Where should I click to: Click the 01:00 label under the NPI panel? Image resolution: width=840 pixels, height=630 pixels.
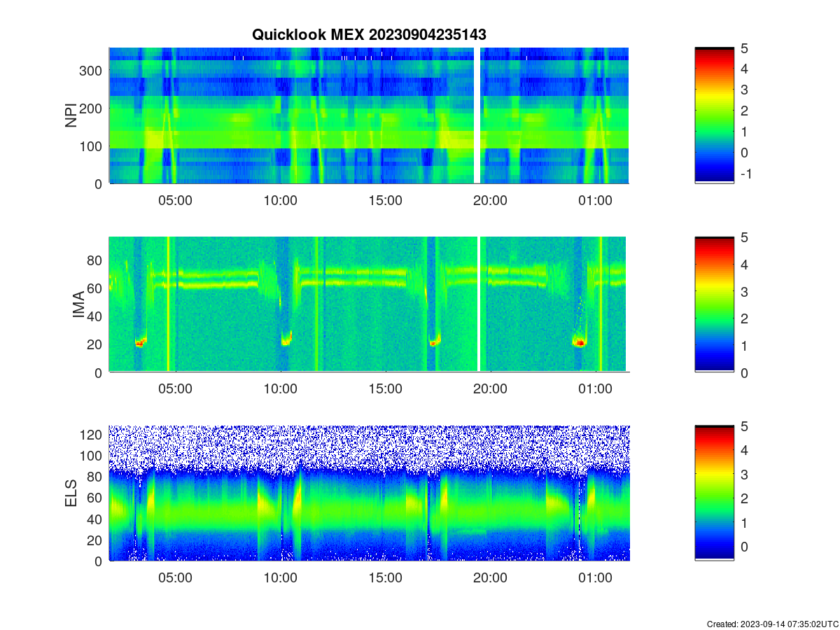(595, 200)
